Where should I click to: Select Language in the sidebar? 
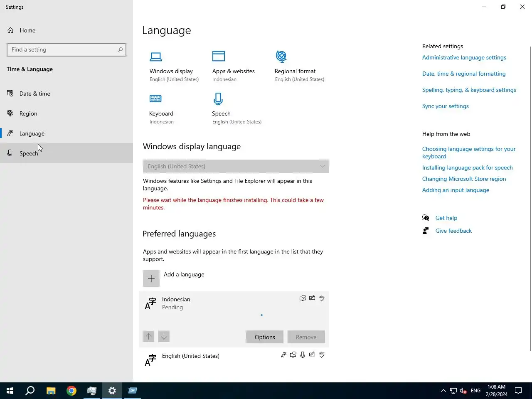[x=66, y=133]
